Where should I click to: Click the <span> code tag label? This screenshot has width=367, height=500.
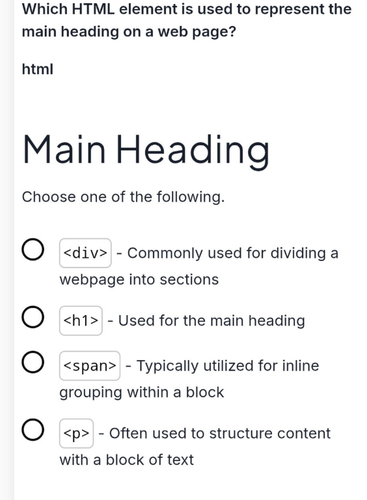(90, 366)
